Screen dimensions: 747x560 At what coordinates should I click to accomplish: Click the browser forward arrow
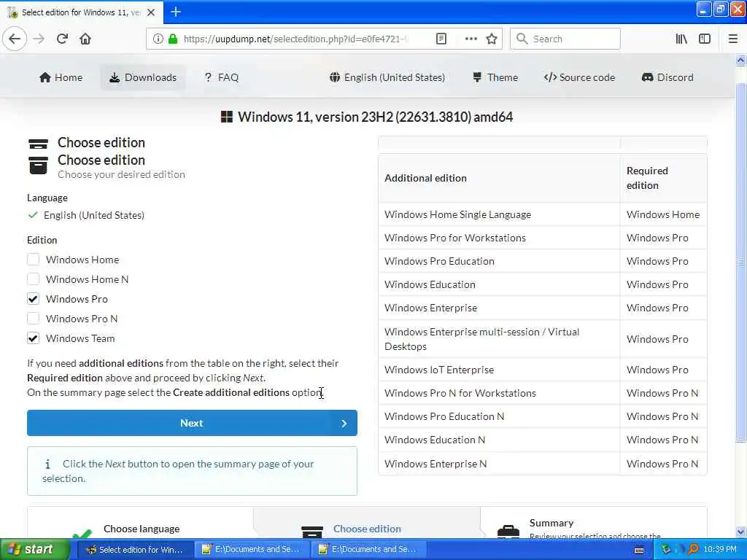pos(39,39)
